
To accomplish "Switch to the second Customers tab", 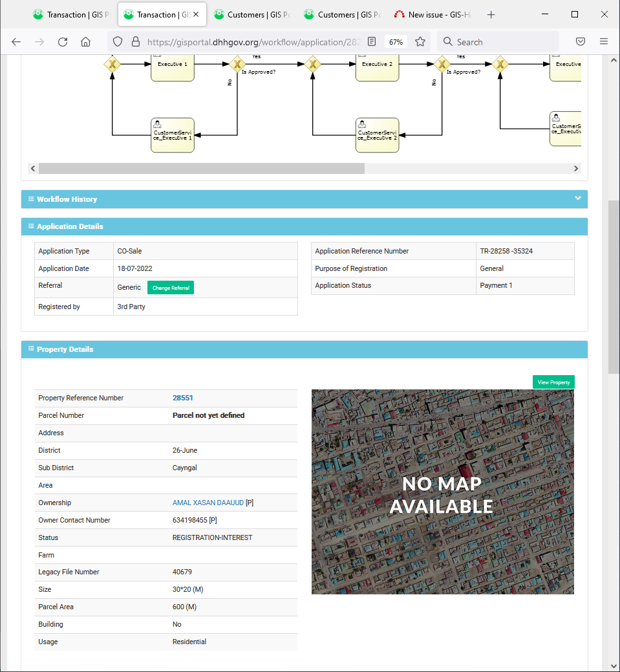I will [343, 15].
